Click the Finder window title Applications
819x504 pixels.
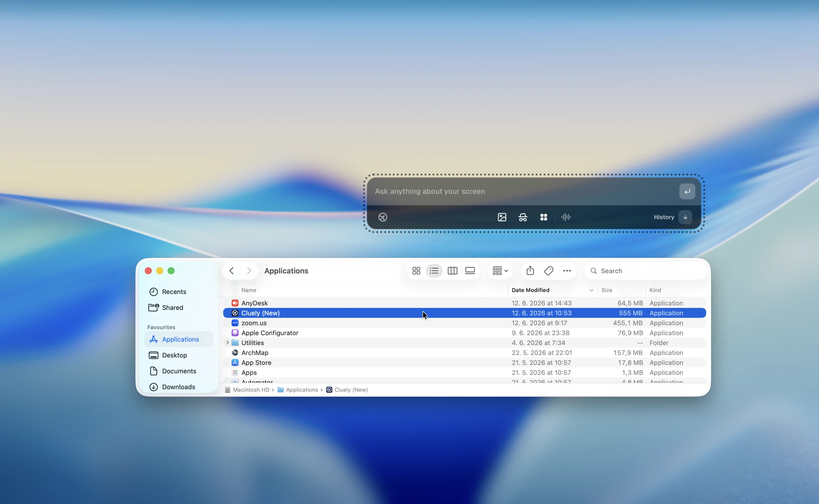pos(286,271)
